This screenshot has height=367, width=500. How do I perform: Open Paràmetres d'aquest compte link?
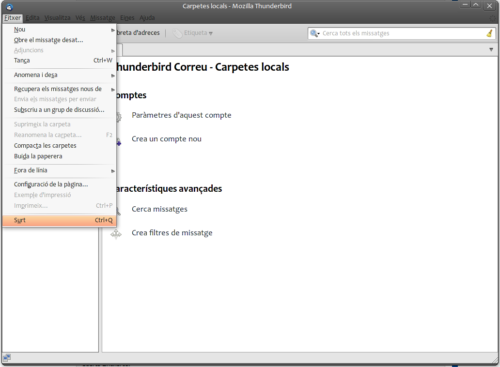point(181,115)
